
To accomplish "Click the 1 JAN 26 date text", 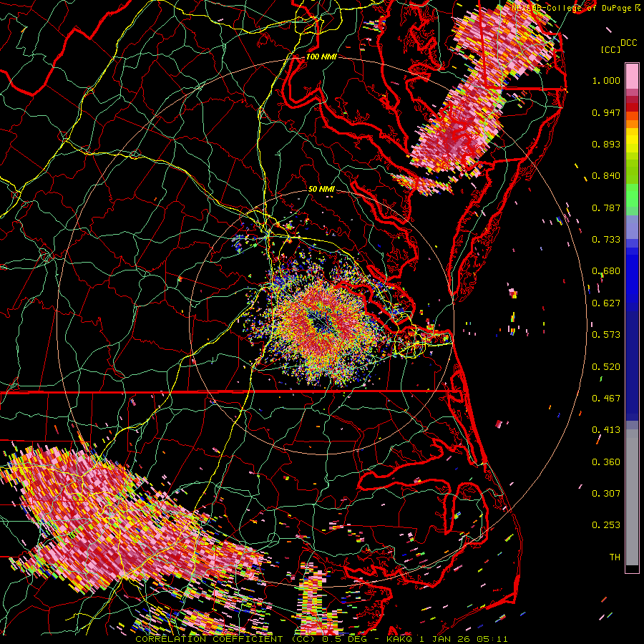I will (x=445, y=639).
